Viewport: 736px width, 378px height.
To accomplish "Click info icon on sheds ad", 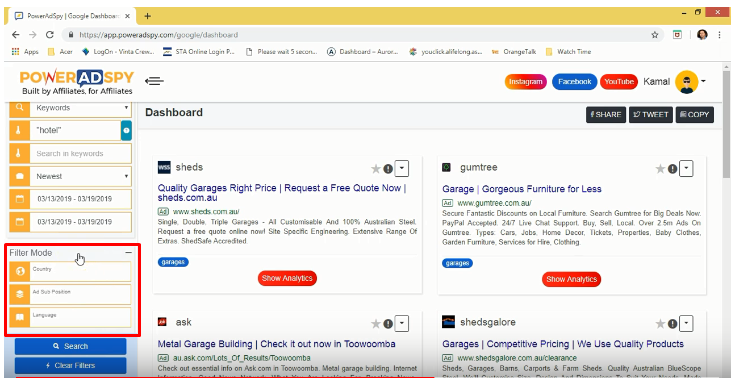I will tap(388, 169).
